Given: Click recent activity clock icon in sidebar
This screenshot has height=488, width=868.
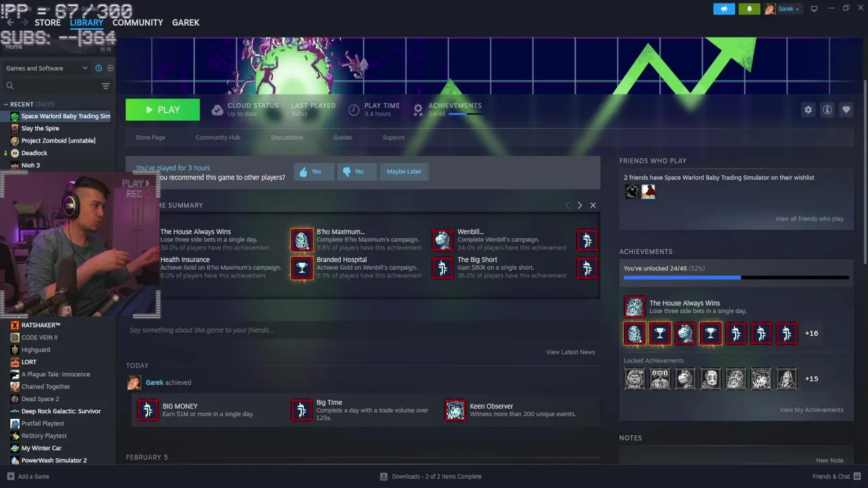Looking at the screenshot, I should pyautogui.click(x=98, y=68).
